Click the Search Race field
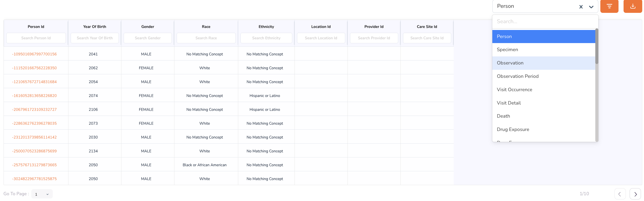644x201 pixels. point(206,38)
